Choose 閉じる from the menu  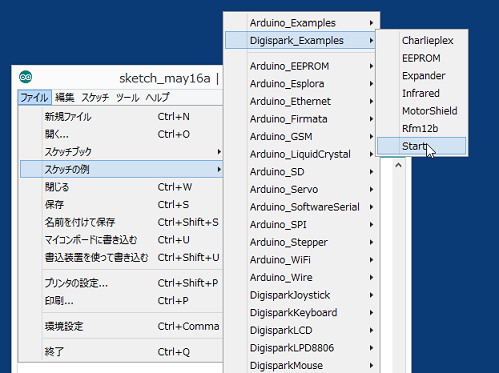pos(121,187)
